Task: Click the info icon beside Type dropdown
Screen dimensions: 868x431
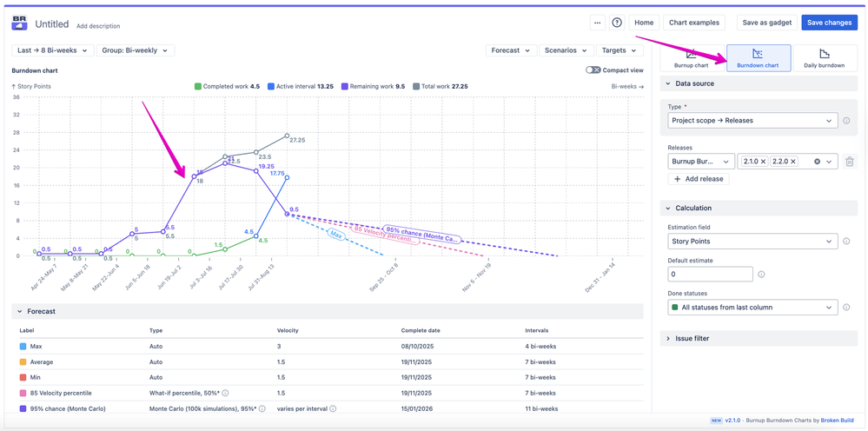Action: [x=846, y=121]
